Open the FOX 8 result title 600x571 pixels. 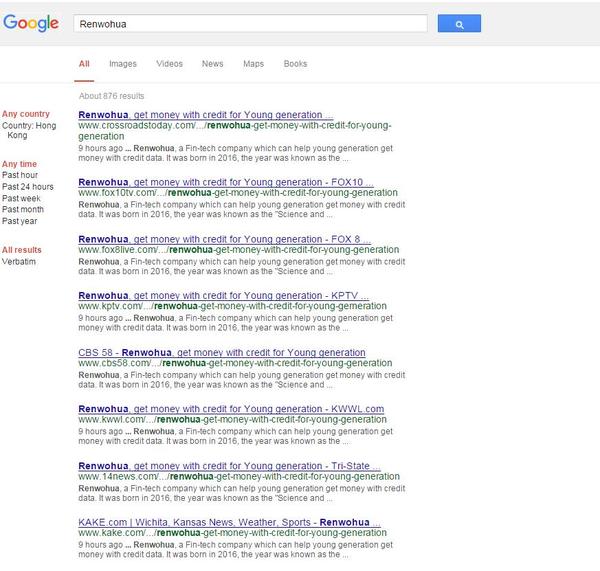tap(224, 239)
